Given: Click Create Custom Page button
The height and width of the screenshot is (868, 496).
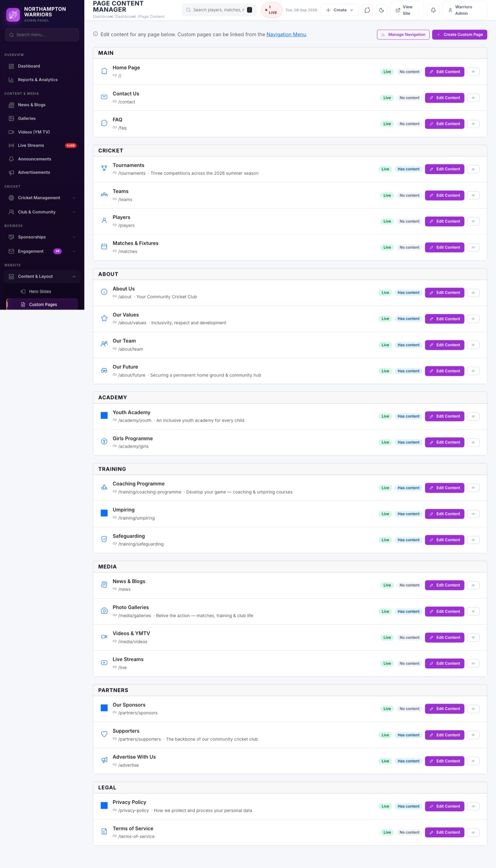Looking at the screenshot, I should 460,35.
